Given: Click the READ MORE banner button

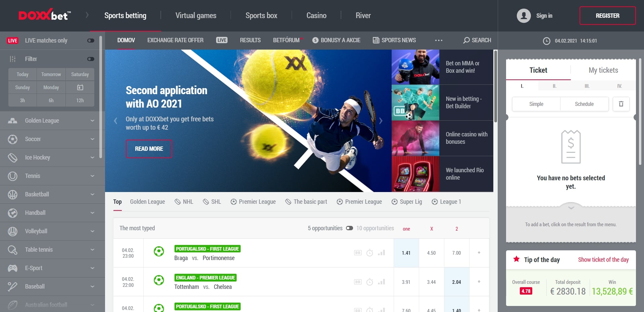Looking at the screenshot, I should [149, 149].
